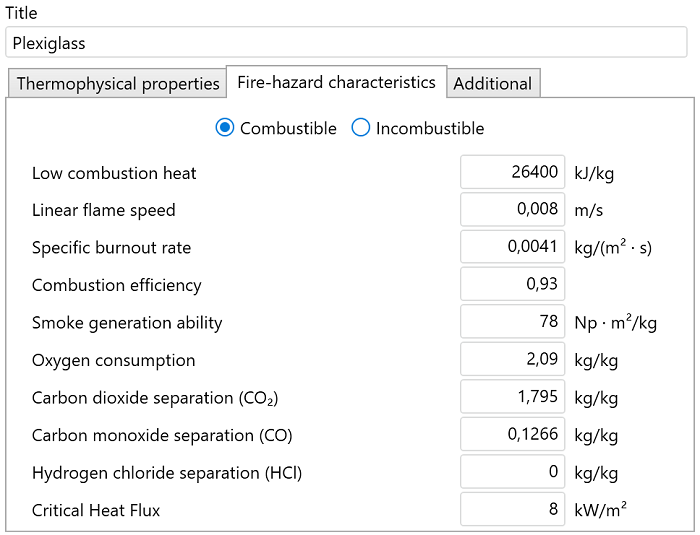
Task: Select the Carbon monoxide separation field
Action: (x=512, y=435)
